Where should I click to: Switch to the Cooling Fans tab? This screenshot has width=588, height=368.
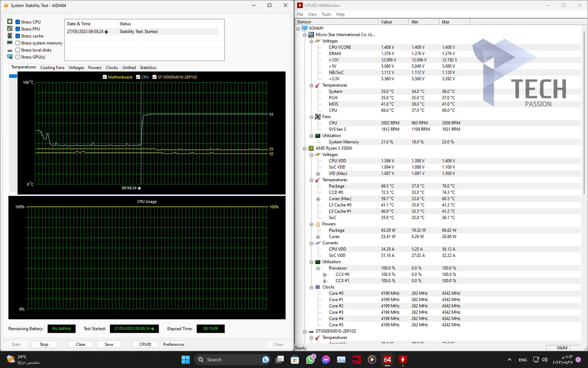[52, 68]
